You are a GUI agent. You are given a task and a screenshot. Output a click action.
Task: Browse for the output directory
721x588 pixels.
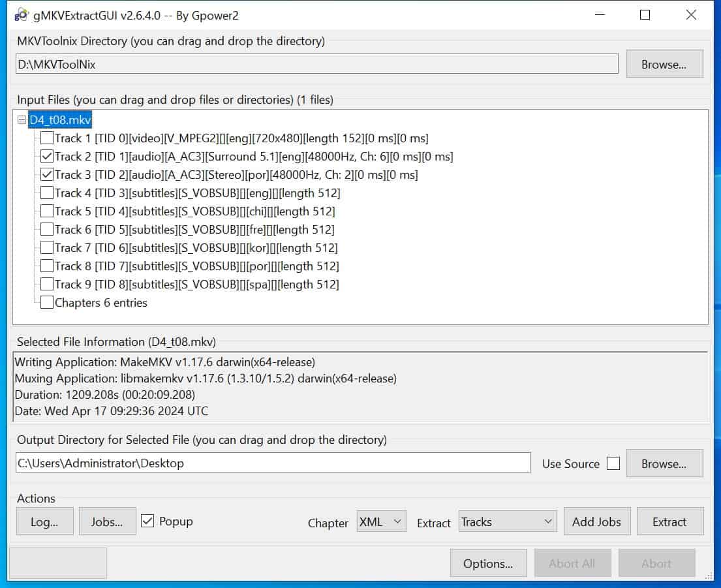tap(664, 463)
